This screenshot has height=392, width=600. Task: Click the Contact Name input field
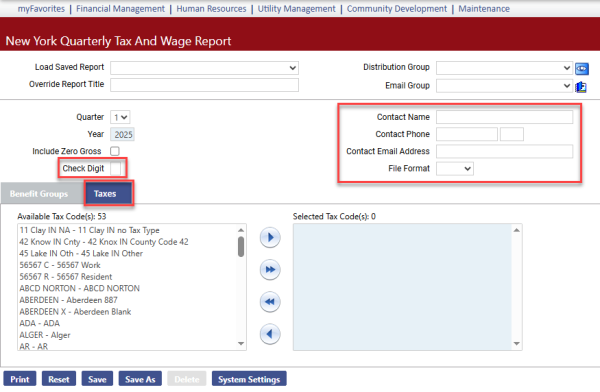point(504,117)
